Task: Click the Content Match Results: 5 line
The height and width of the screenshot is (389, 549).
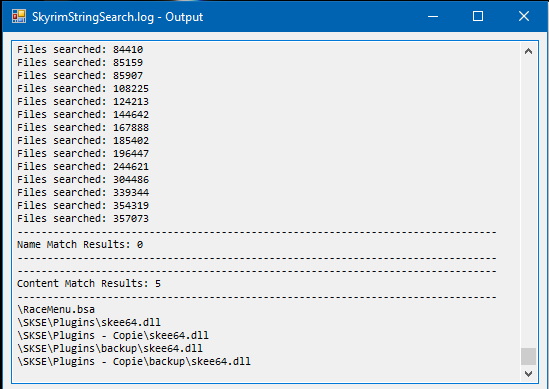Action: (x=89, y=284)
